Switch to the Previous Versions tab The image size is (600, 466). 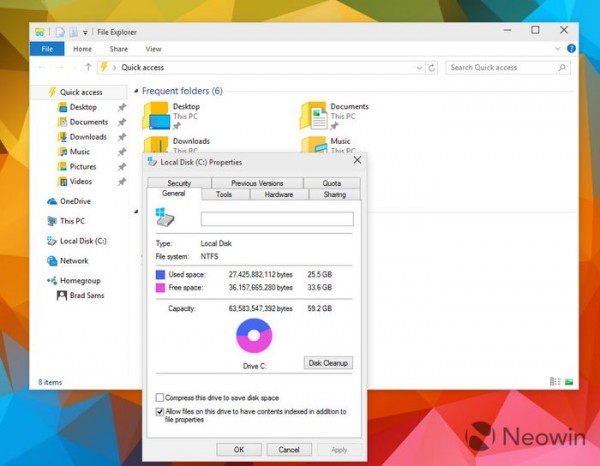pos(257,183)
